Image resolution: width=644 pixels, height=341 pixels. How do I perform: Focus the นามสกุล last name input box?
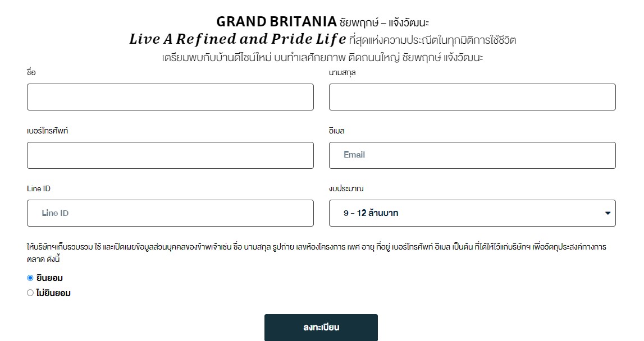point(472,97)
